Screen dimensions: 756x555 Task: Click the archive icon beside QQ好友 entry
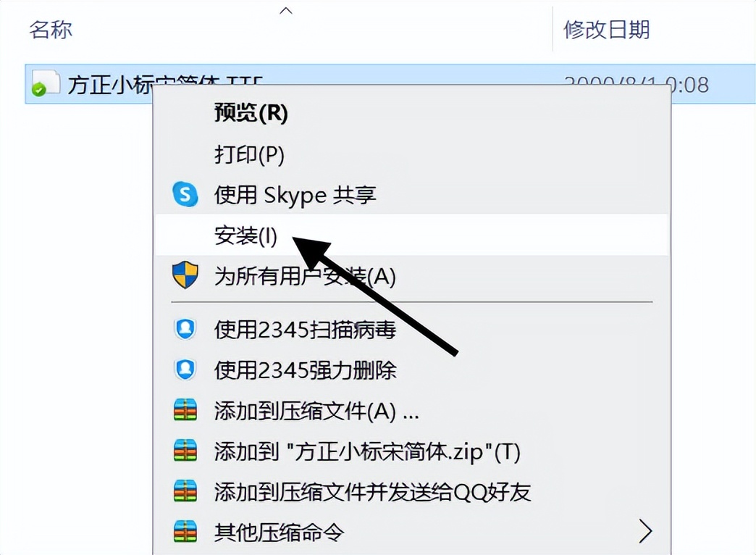pyautogui.click(x=185, y=491)
